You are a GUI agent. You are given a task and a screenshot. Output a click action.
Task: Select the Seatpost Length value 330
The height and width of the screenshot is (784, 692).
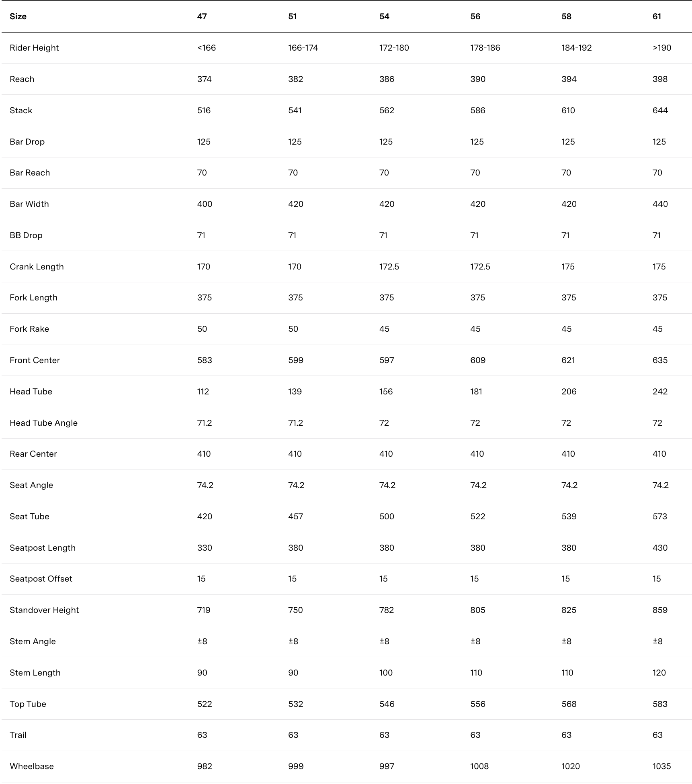click(x=205, y=548)
